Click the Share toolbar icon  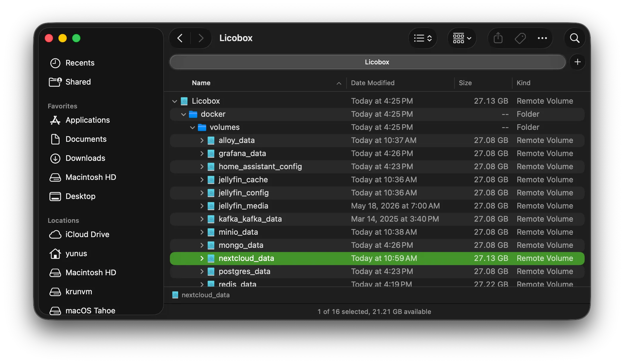[x=498, y=38]
